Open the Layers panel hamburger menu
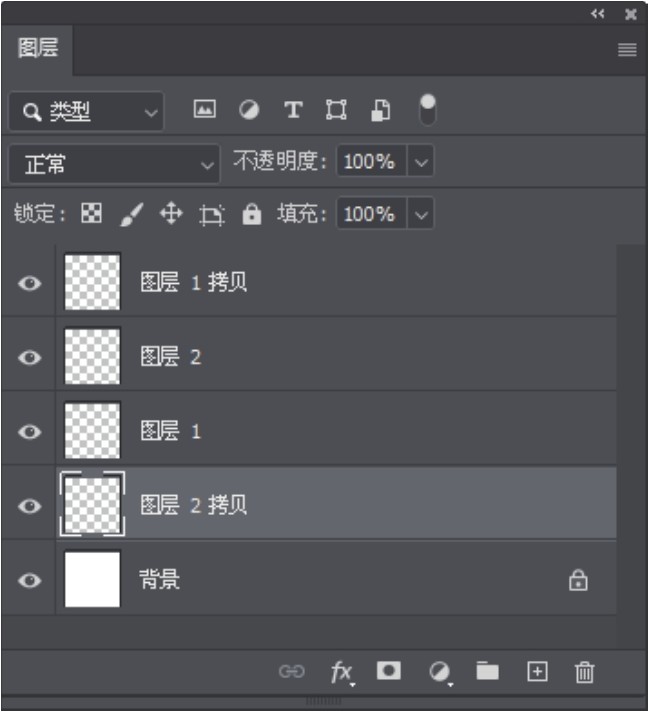This screenshot has width=649, height=712. click(627, 49)
